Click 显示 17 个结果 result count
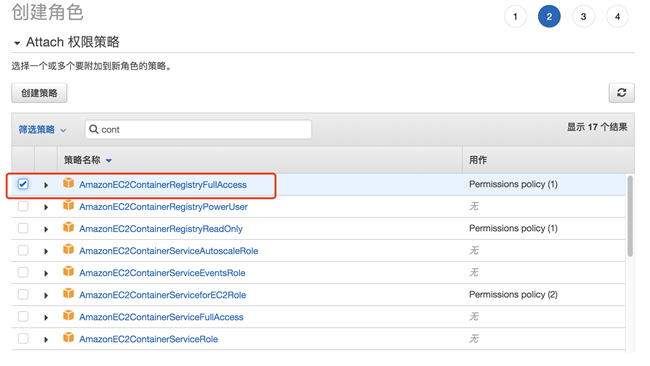Image resolution: width=650 pixels, height=366 pixels. coord(597,127)
